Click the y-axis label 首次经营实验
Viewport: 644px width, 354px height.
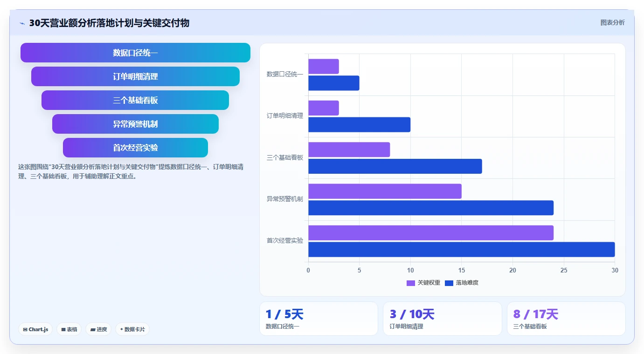pyautogui.click(x=285, y=240)
